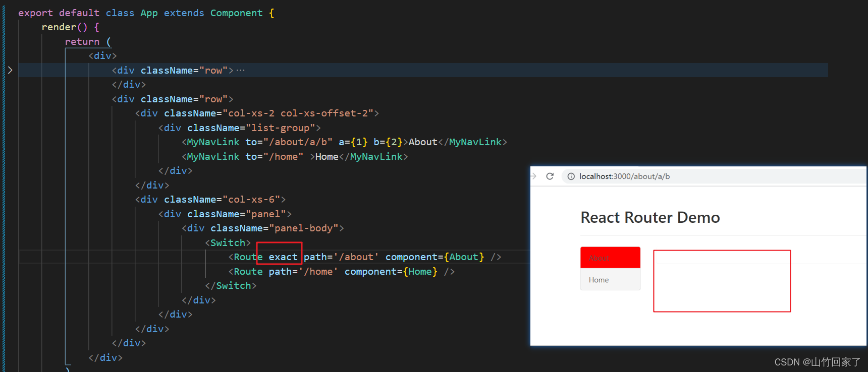Click the col-xs-2 col-xs-offset-2 div line
This screenshot has width=868, height=372.
coord(257,113)
